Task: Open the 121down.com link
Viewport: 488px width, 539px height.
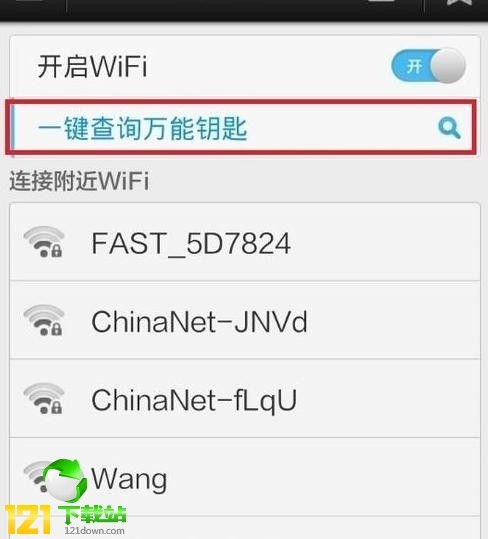Action: point(95,531)
